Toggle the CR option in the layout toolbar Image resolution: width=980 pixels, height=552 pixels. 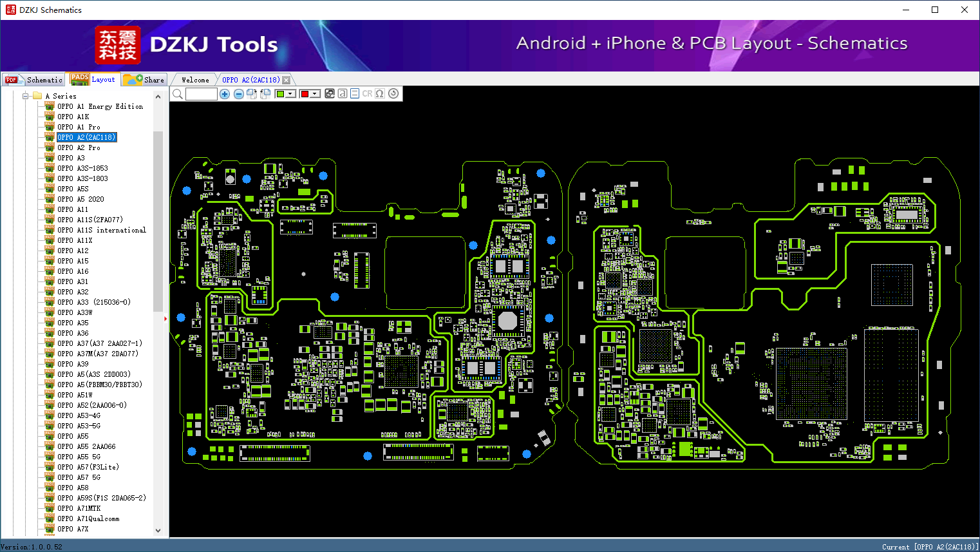pyautogui.click(x=367, y=93)
